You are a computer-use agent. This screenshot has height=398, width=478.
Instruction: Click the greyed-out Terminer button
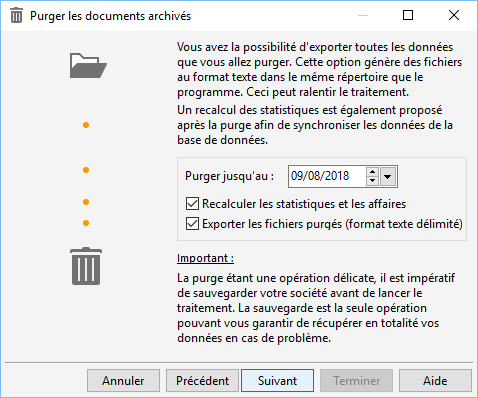click(356, 380)
